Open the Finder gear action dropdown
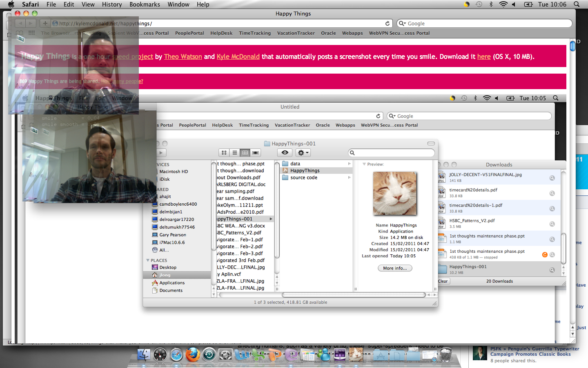Image resolution: width=588 pixels, height=368 pixels. (x=303, y=153)
